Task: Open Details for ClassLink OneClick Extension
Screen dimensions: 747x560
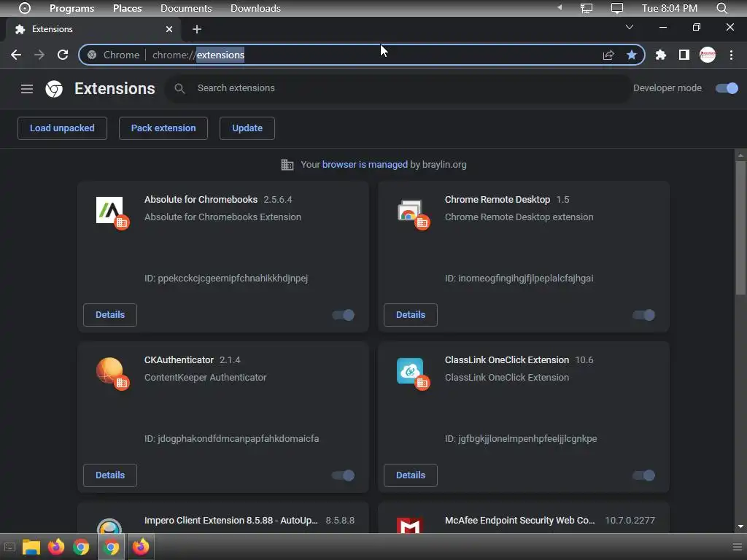Action: [411, 475]
